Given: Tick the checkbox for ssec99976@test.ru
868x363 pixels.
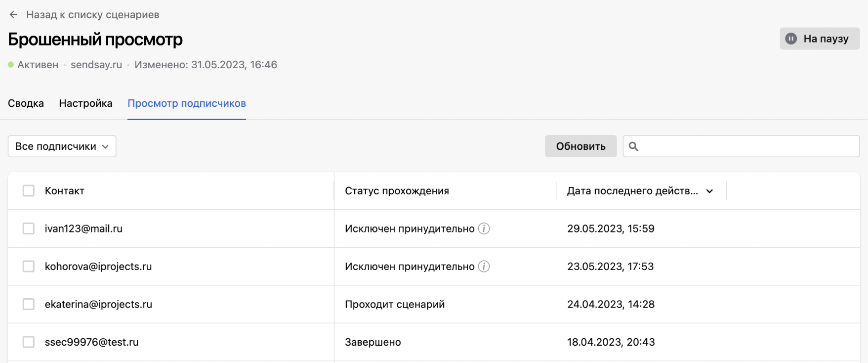Looking at the screenshot, I should [x=29, y=342].
